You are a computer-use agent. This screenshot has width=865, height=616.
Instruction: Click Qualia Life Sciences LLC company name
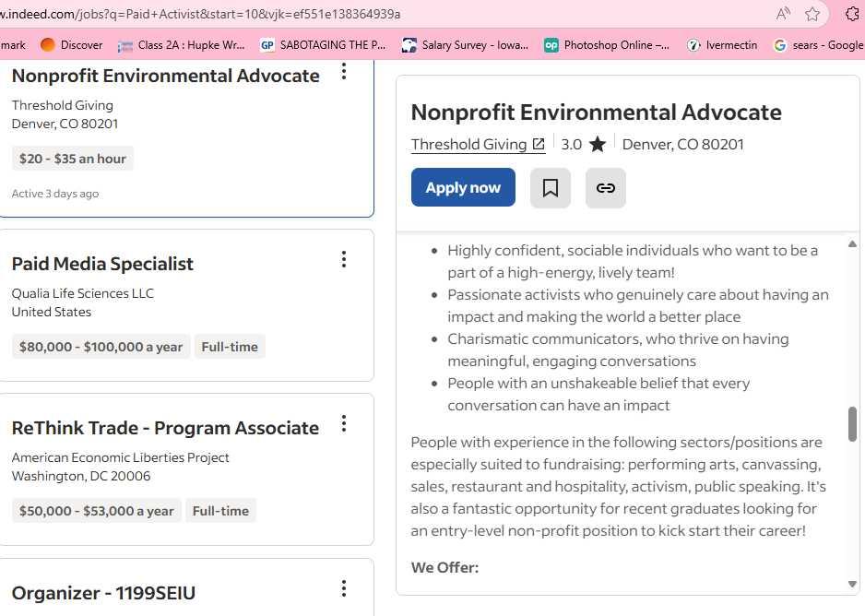[x=83, y=293]
